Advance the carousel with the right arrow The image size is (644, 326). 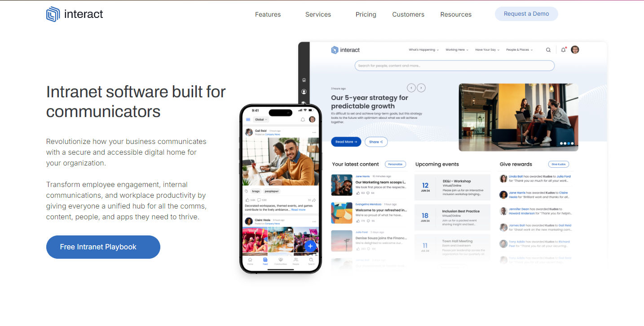421,88
